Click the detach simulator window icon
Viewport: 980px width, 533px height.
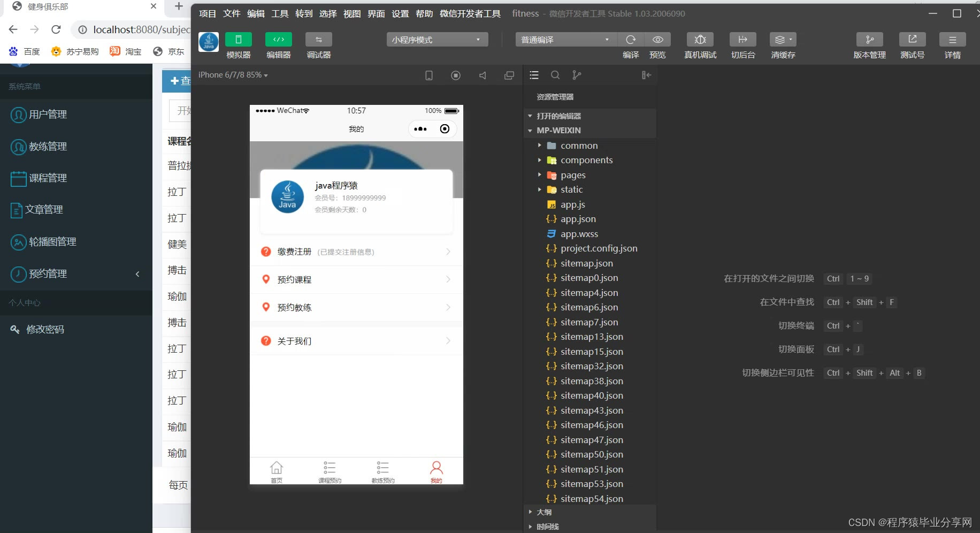(509, 75)
